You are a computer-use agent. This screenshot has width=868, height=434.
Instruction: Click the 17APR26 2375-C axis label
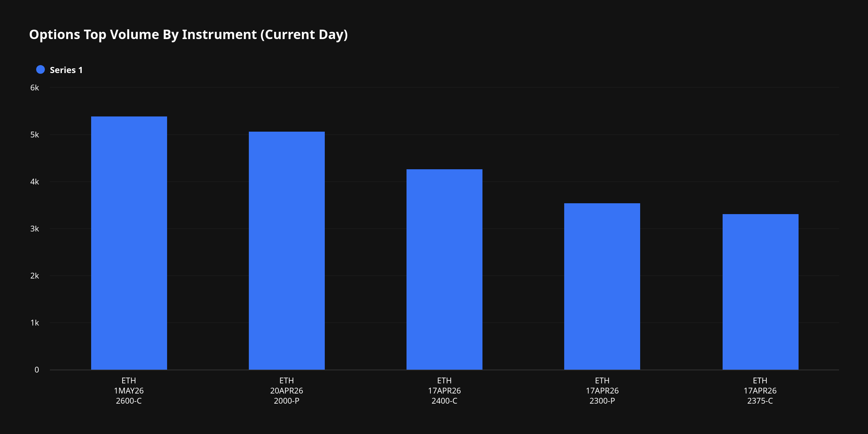coord(760,391)
